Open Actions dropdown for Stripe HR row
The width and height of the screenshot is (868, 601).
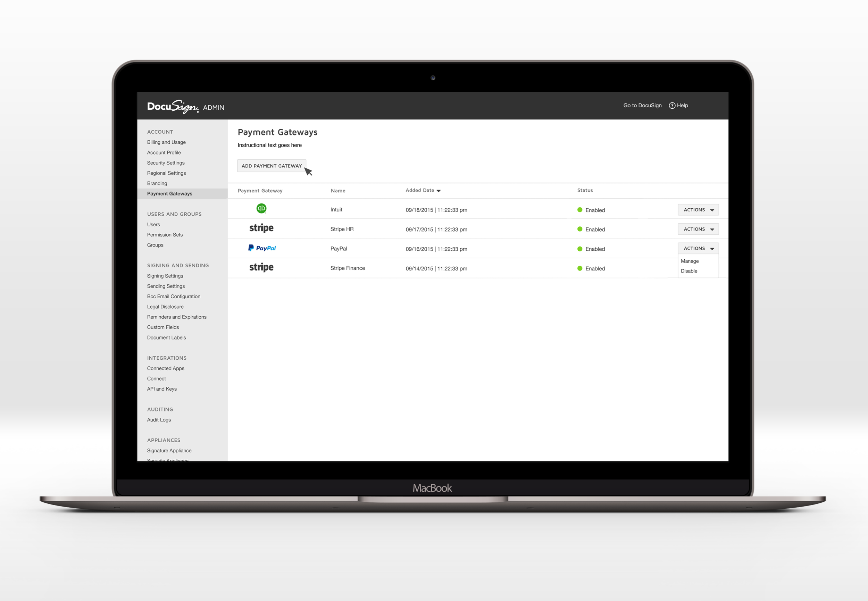click(698, 229)
